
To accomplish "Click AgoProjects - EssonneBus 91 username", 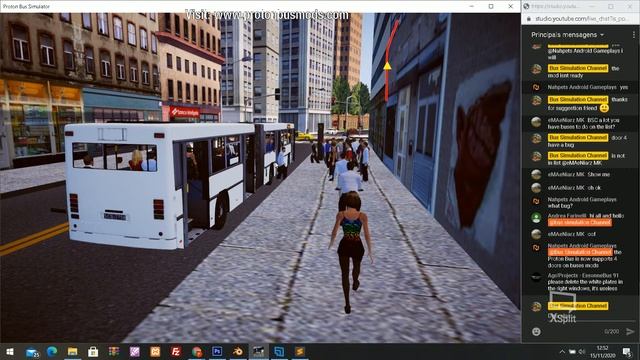I will click(583, 276).
